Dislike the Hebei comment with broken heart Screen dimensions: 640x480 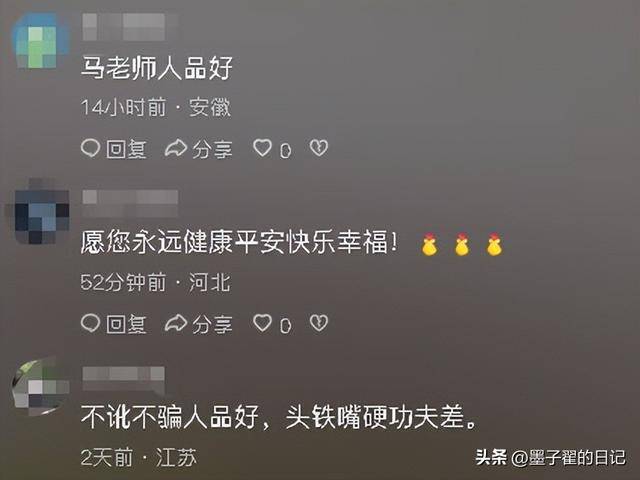pyautogui.click(x=319, y=323)
